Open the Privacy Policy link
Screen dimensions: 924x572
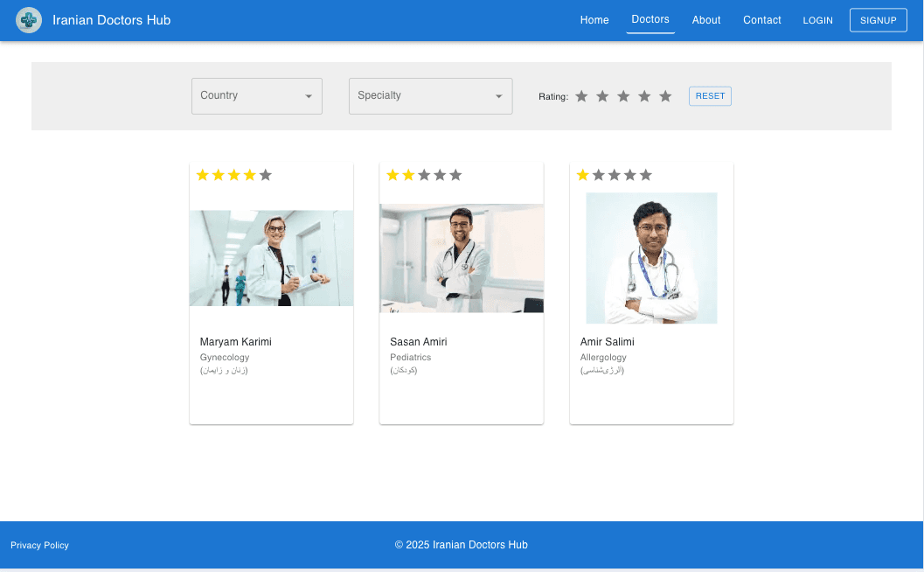click(x=39, y=545)
